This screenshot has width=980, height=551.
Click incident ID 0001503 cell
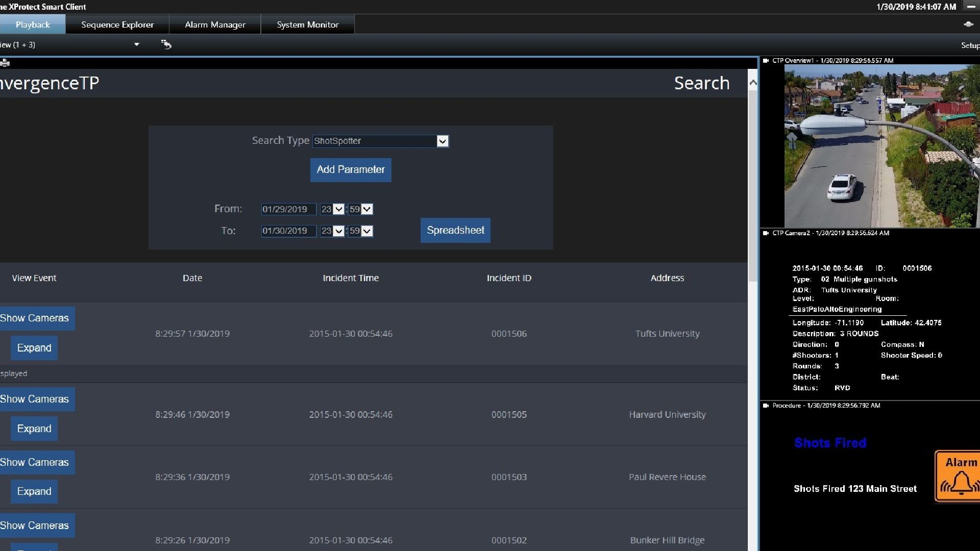(509, 477)
